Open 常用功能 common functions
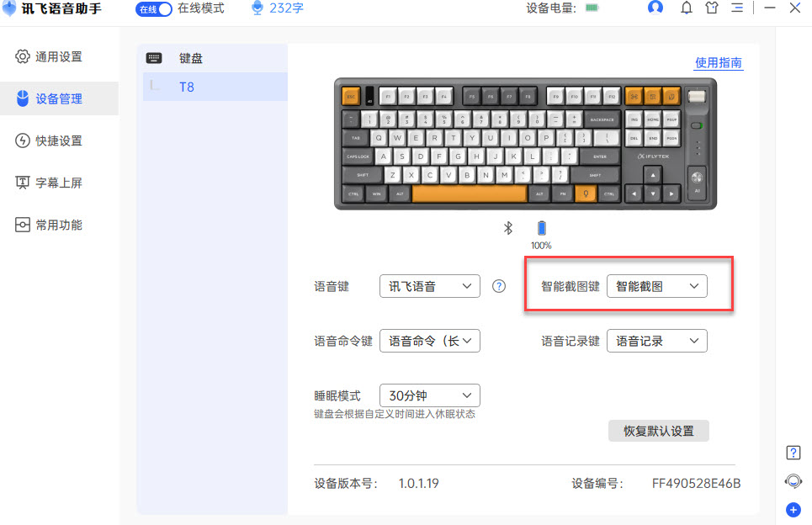812x525 pixels. point(59,225)
